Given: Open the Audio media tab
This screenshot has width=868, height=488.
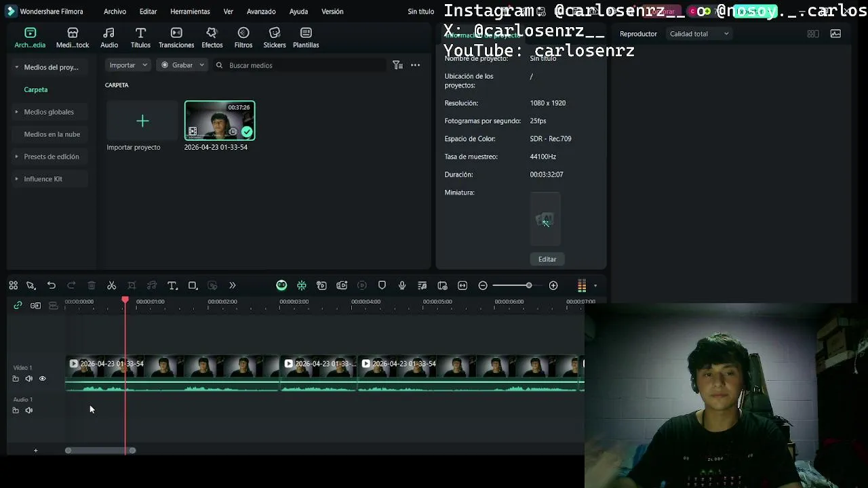Looking at the screenshot, I should (x=108, y=38).
